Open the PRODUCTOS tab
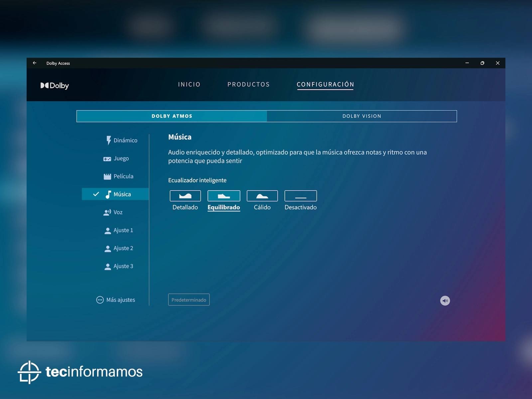 tap(249, 84)
